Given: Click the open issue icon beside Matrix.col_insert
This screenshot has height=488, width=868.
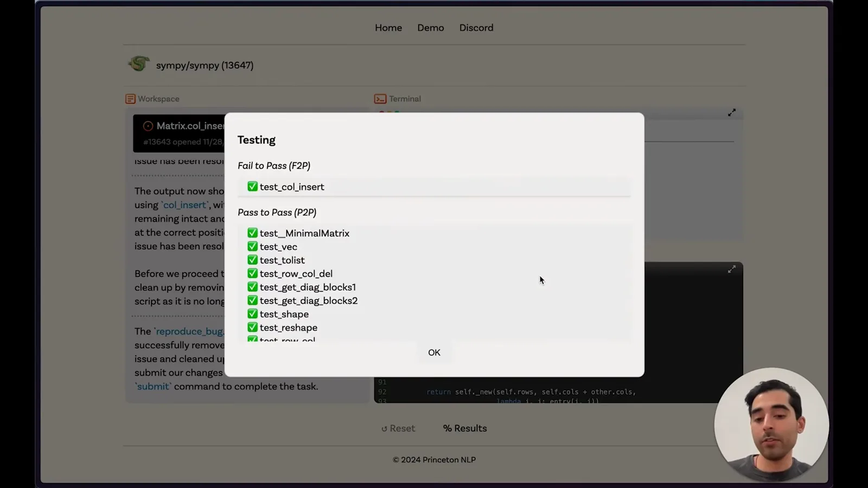Looking at the screenshot, I should tap(148, 126).
